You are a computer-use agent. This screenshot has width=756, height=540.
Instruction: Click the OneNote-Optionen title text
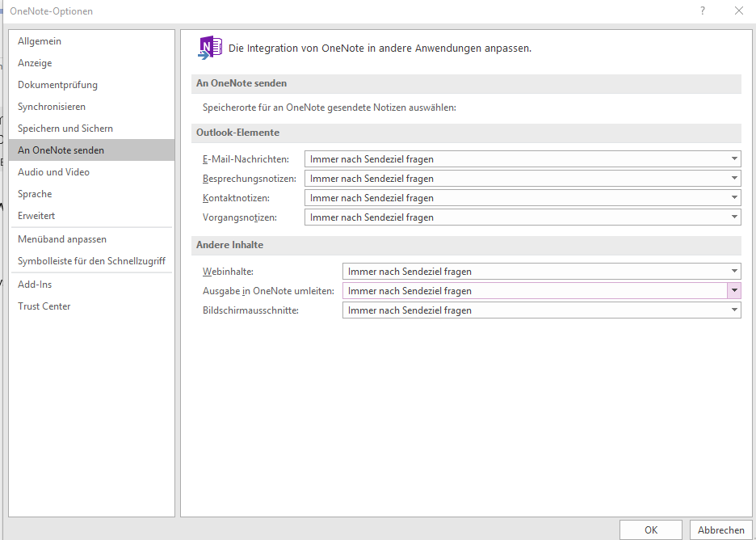click(51, 11)
